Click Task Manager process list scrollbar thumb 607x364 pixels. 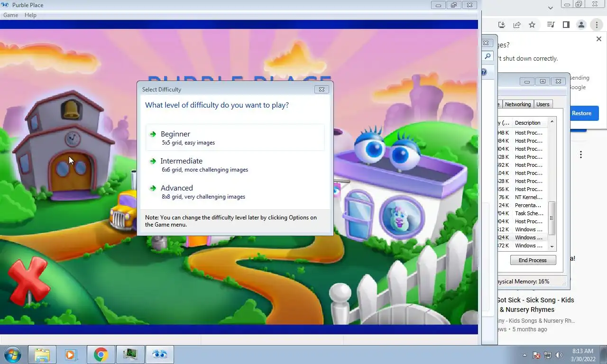[552, 218]
